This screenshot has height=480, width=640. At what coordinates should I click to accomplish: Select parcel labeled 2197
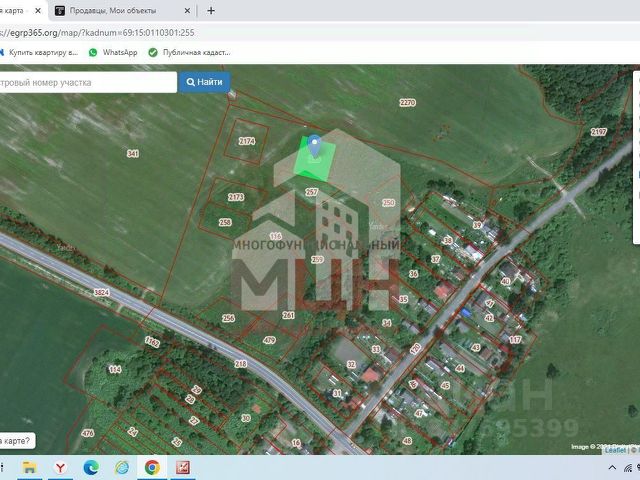point(598,131)
